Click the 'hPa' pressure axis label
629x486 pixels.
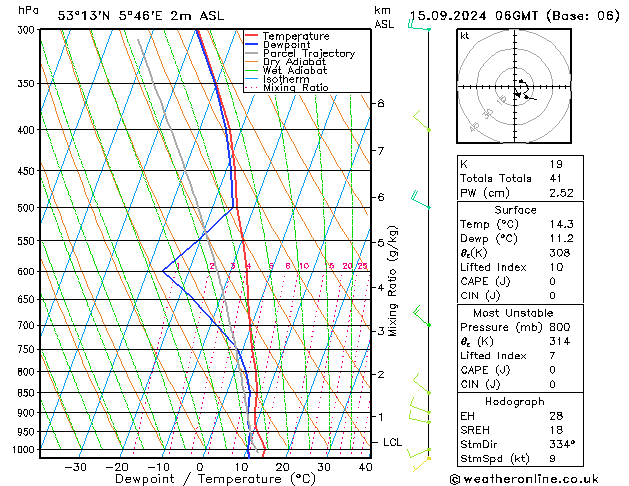(28, 11)
